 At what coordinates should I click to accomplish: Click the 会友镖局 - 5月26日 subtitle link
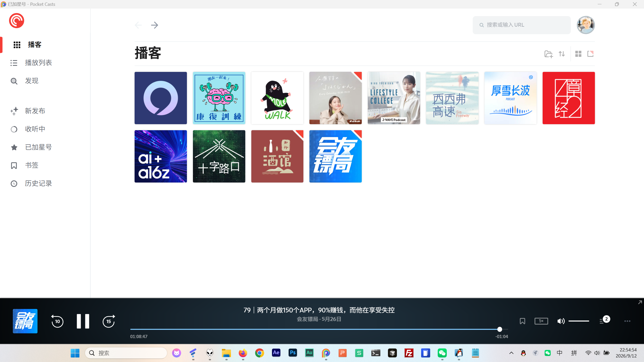(x=319, y=319)
